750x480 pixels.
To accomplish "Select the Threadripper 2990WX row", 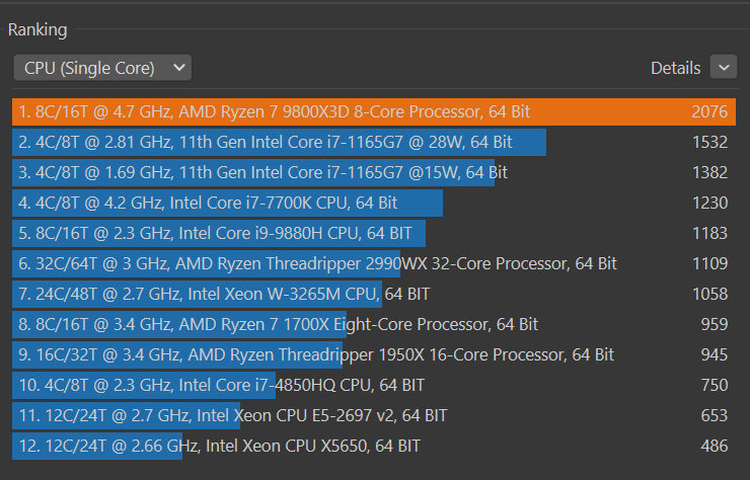I will coord(374,263).
